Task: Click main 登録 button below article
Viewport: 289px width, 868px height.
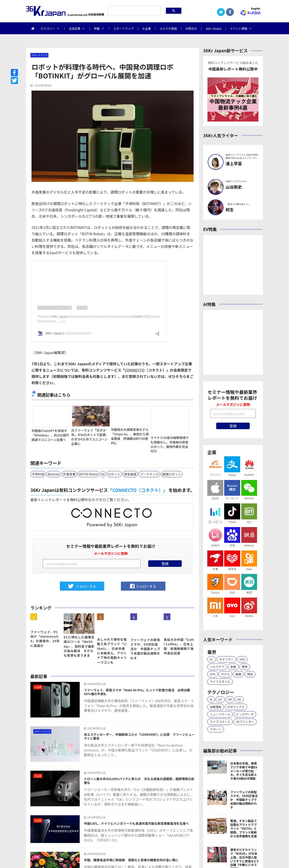Action: pos(165,564)
